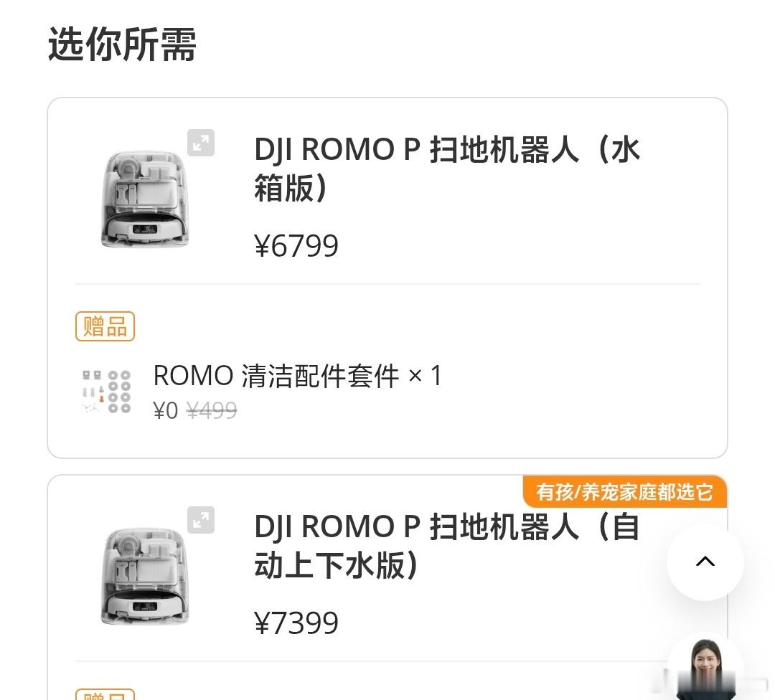This screenshot has width=775, height=700.
Task: Enlarge the water tank version product image
Action: pyautogui.click(x=201, y=143)
